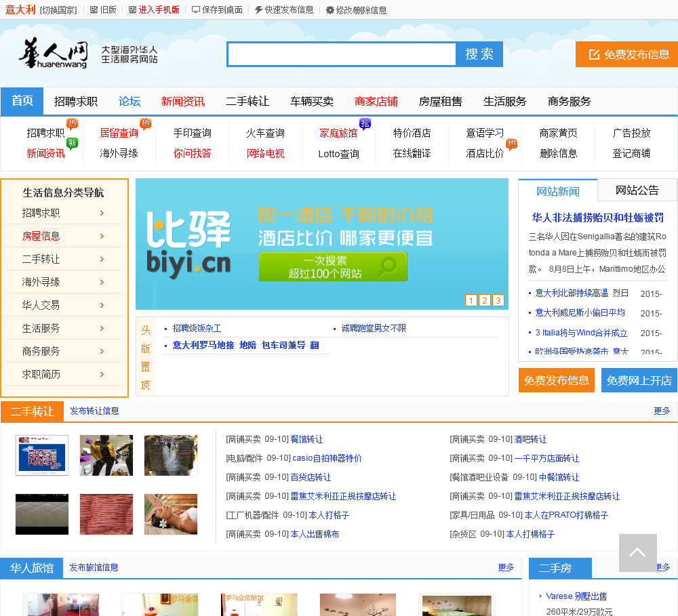Open the mobile version 进入手机版 link
The image size is (678, 616).
tap(154, 9)
